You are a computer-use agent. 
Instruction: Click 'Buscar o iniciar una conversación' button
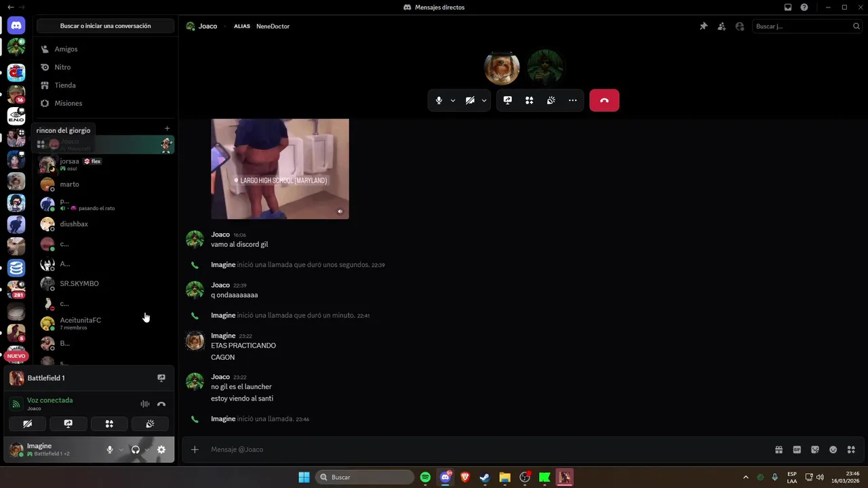click(105, 26)
